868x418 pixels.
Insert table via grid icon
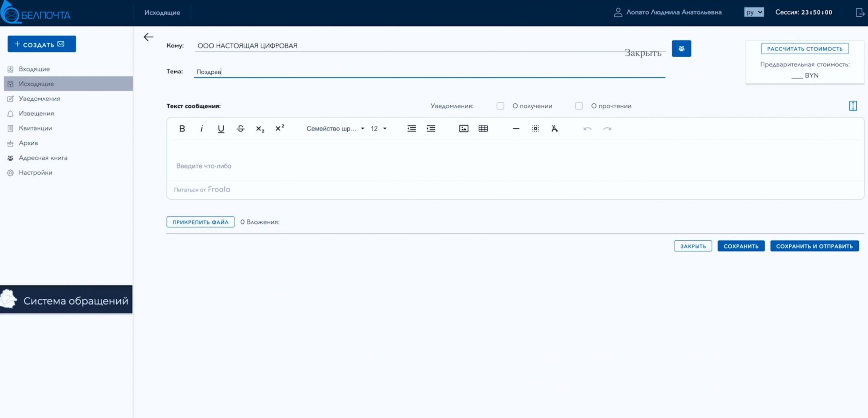pos(483,128)
